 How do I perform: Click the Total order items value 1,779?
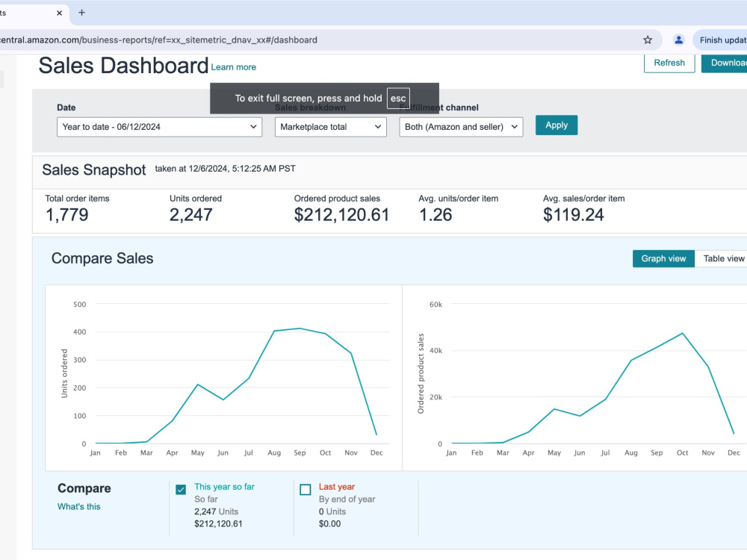pos(66,215)
